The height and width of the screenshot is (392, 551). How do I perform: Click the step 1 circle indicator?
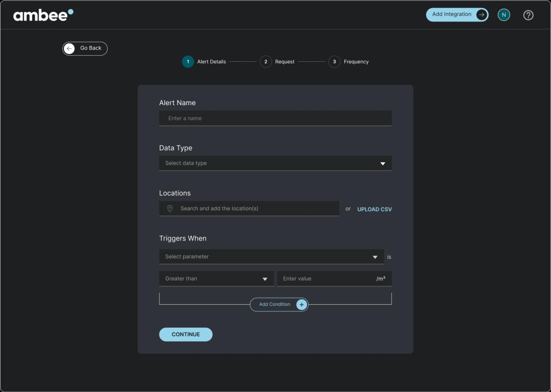188,62
